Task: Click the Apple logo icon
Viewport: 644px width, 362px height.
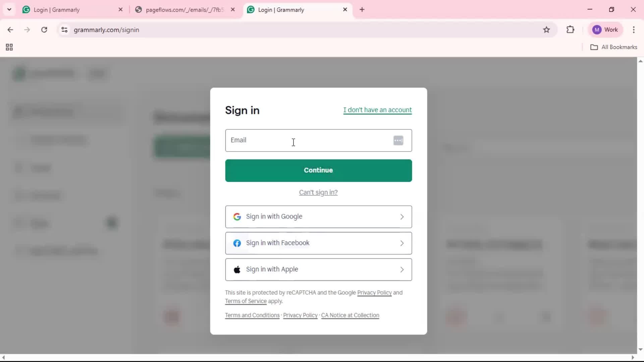Action: coord(237,269)
